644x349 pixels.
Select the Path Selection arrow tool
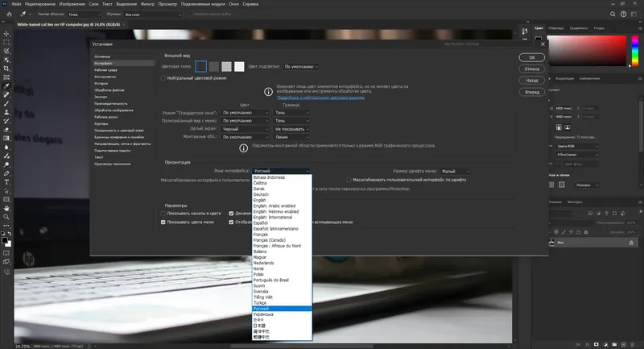coord(6,191)
